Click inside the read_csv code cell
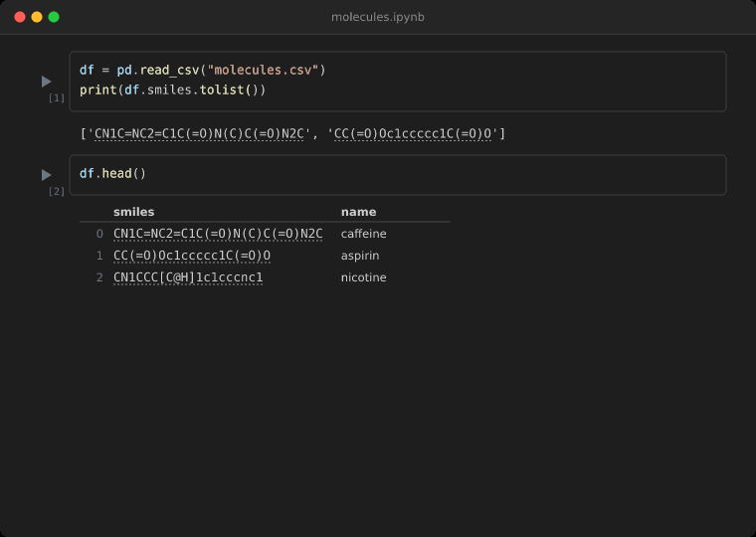 (x=398, y=82)
